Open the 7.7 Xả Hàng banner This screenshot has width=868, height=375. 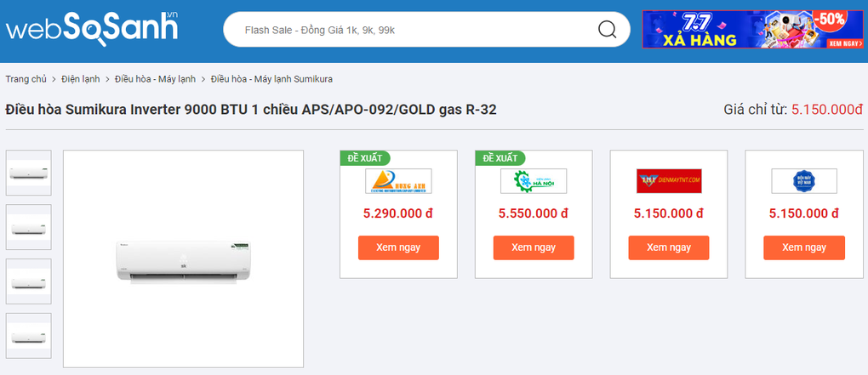point(752,29)
